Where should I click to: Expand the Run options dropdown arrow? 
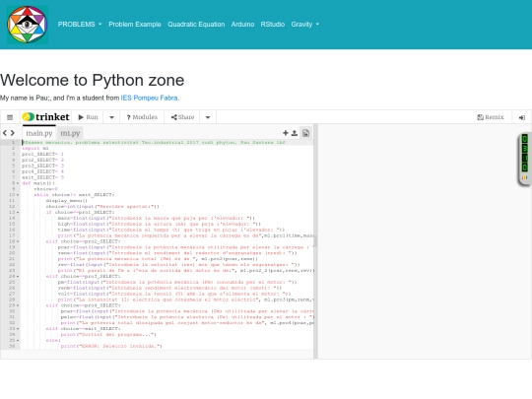111,117
